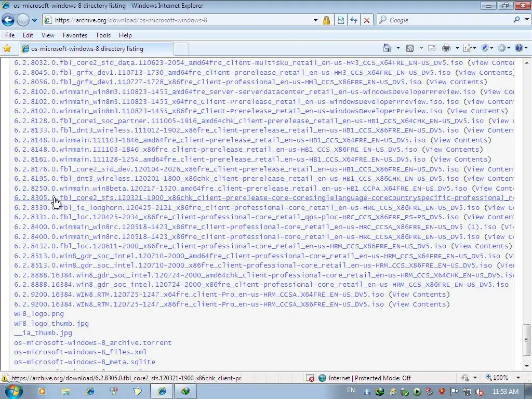This screenshot has height=399, width=532.
Task: Click the Compatibility View icon
Action: pyautogui.click(x=341, y=20)
